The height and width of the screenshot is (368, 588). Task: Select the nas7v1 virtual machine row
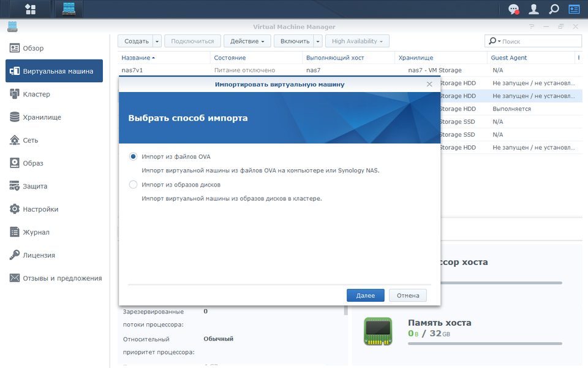coord(350,70)
